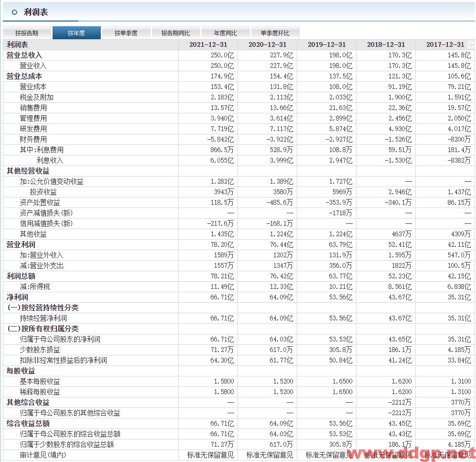Click the 净利润 row label
The image size is (476, 462).
17,297
